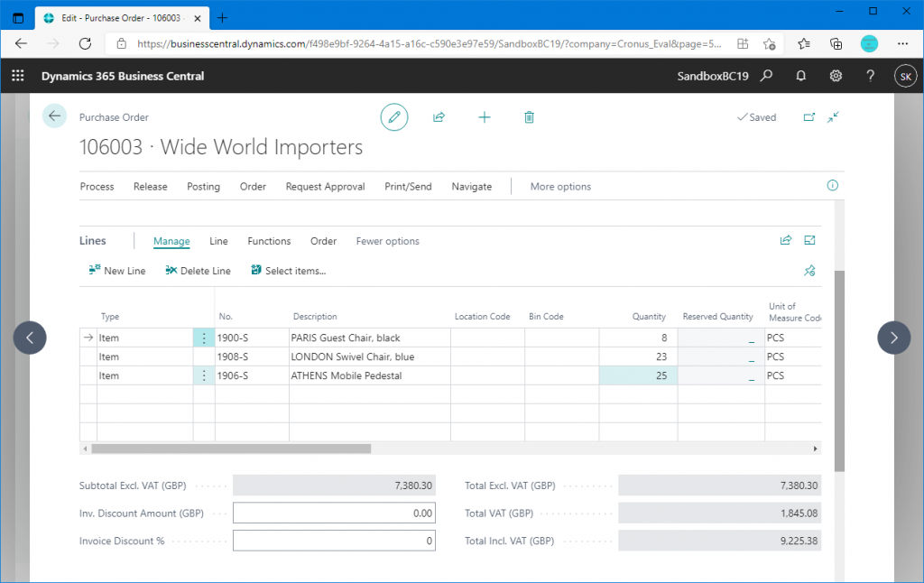The width and height of the screenshot is (924, 583).
Task: Open a new browser tab
Action: (x=222, y=18)
